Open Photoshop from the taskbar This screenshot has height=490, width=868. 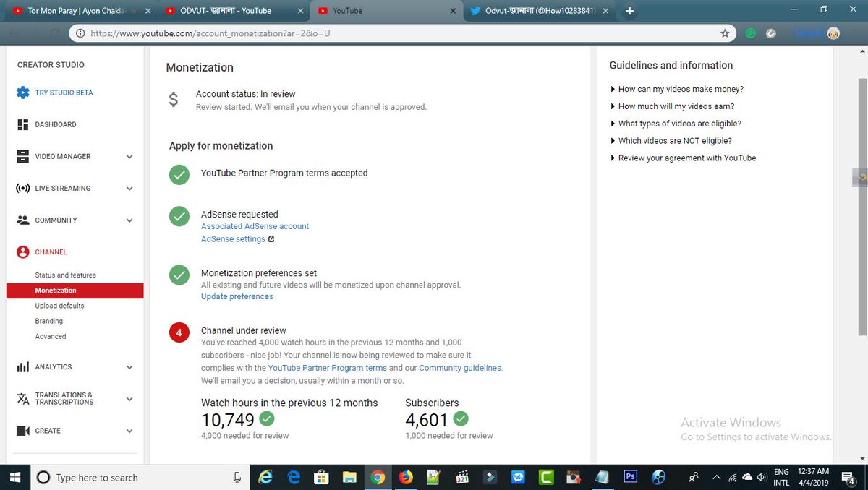[x=630, y=477]
